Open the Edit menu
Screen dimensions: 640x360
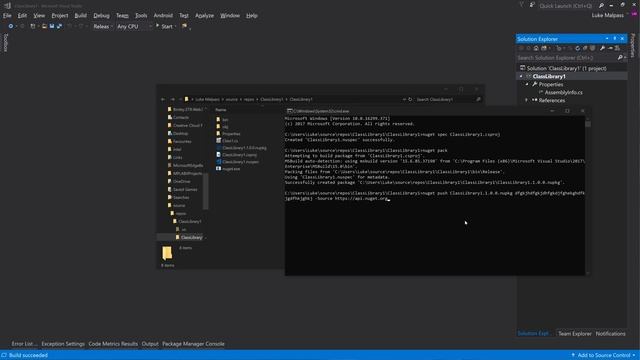click(x=22, y=16)
